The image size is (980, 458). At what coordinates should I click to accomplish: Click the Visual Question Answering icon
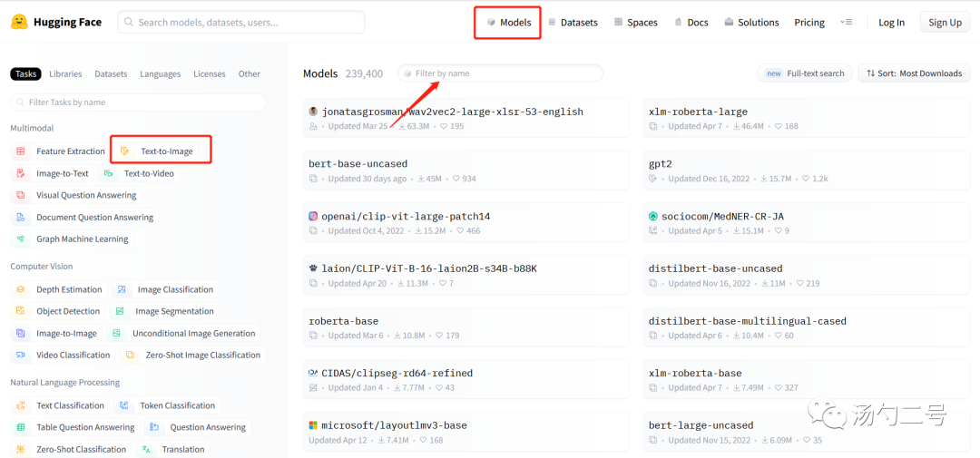[x=21, y=195]
